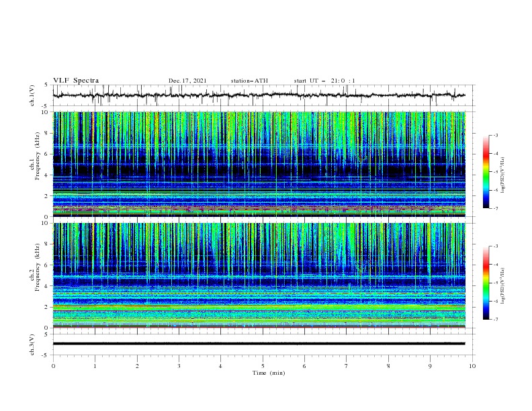Click the time axis tick label "9"

click(x=430, y=366)
